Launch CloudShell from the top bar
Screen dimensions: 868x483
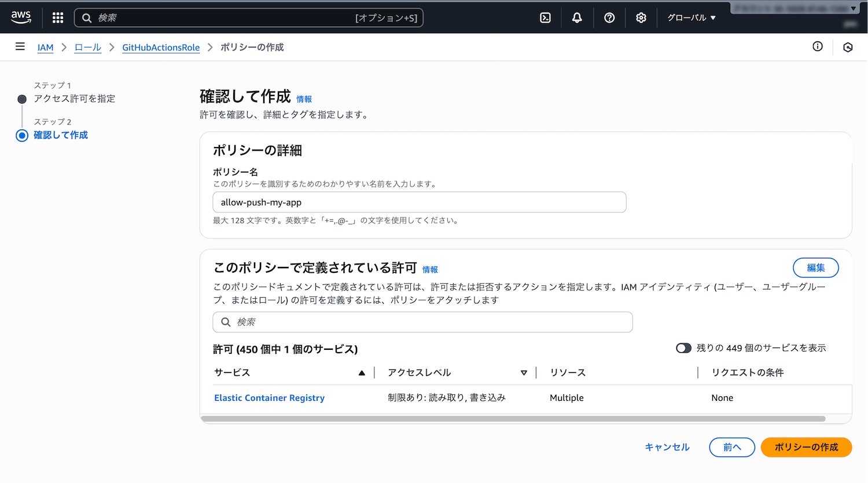[545, 18]
